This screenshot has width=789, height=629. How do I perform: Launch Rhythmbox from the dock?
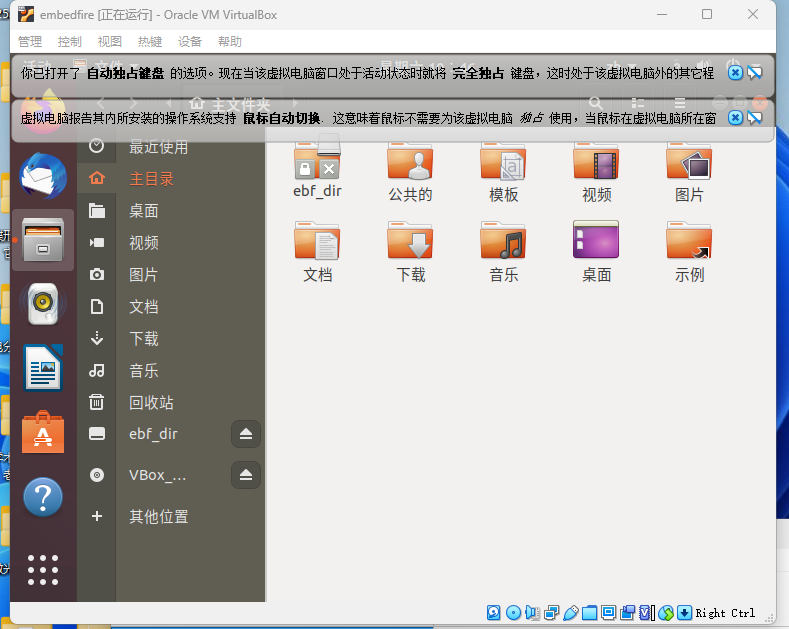[x=43, y=303]
